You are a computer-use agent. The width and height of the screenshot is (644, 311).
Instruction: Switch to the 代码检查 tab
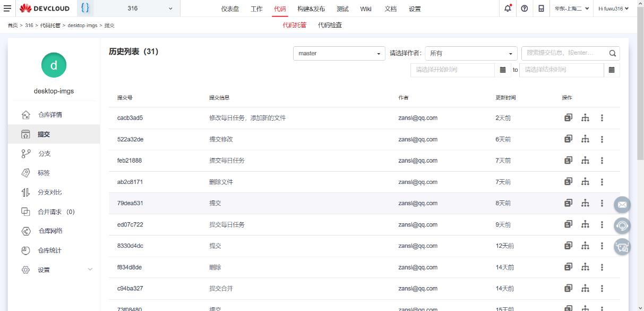330,25
